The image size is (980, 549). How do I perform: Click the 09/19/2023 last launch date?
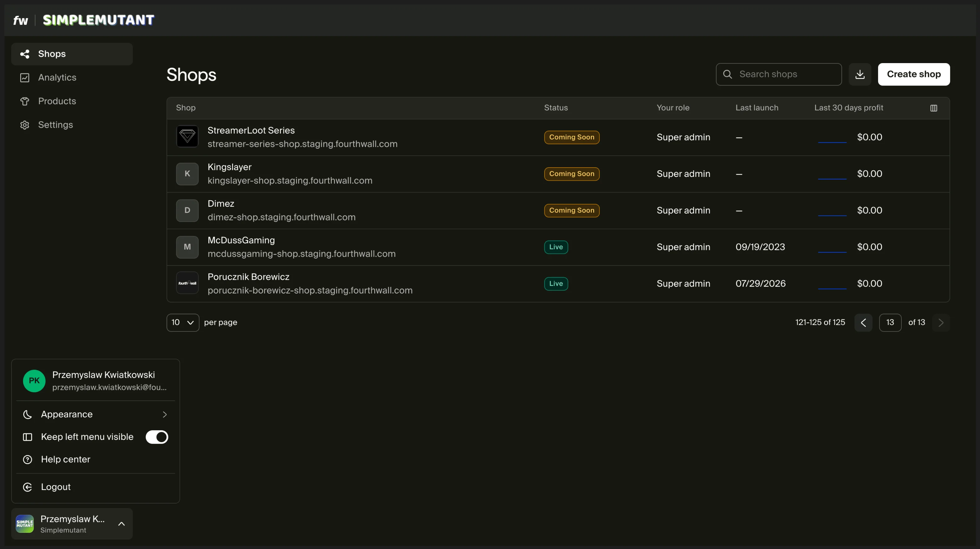(760, 247)
